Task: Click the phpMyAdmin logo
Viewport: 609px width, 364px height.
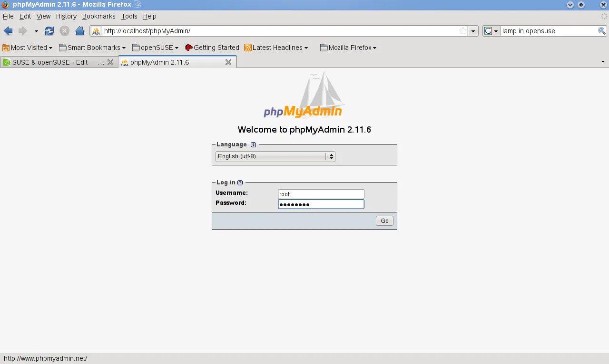Action: point(304,95)
